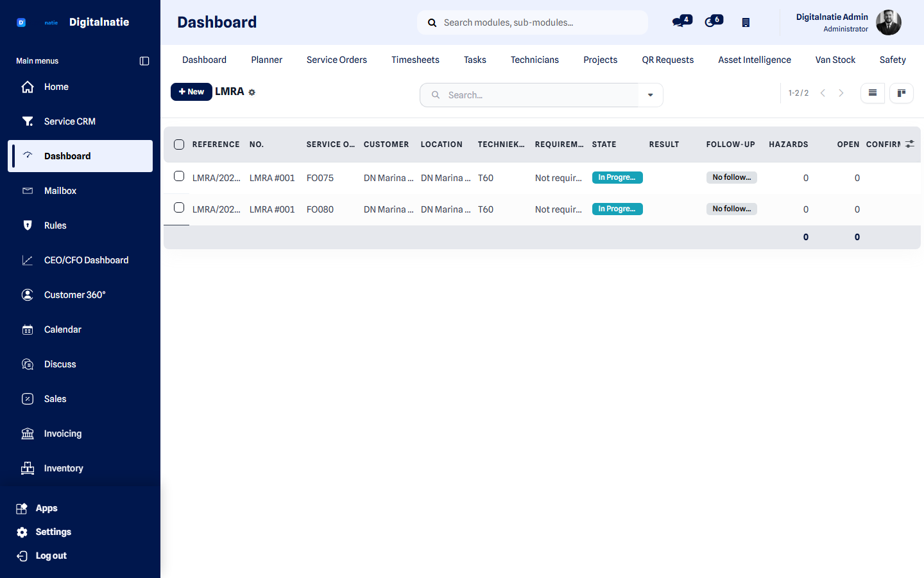This screenshot has width=924, height=578.
Task: Open the Inventory sidebar icon
Action: point(28,468)
